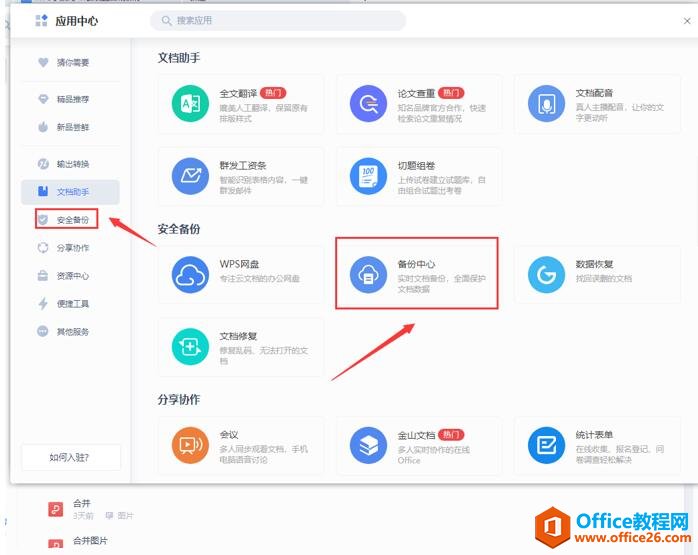The height and width of the screenshot is (555, 698).
Task: Click the 统计表单 title text
Action: click(x=594, y=435)
